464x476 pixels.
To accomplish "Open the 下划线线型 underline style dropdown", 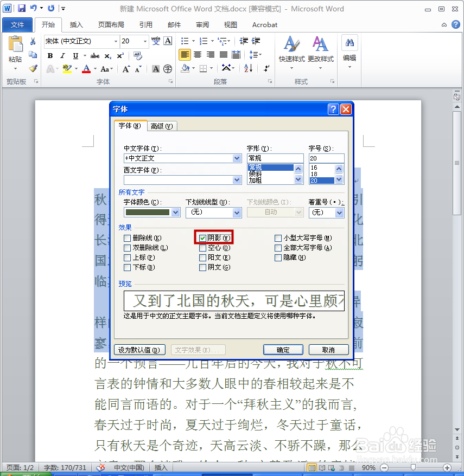I will 237,213.
